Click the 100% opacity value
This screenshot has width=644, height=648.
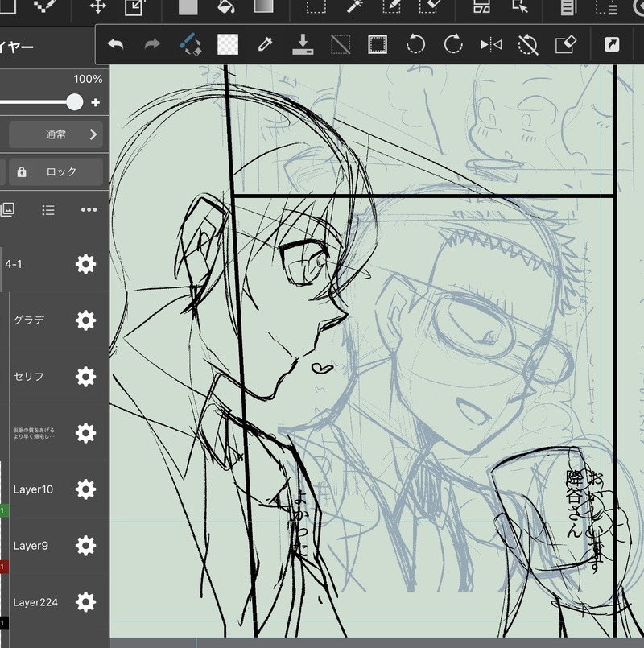88,79
